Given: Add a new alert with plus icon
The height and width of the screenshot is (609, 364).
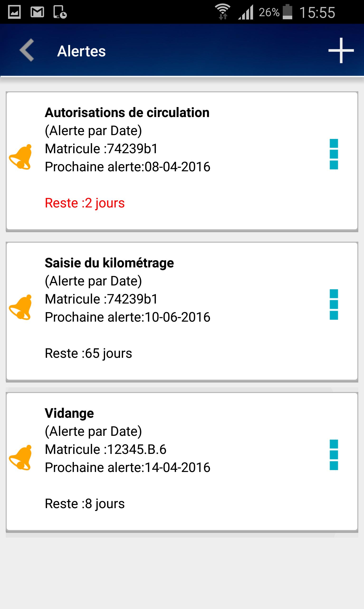Looking at the screenshot, I should point(341,50).
